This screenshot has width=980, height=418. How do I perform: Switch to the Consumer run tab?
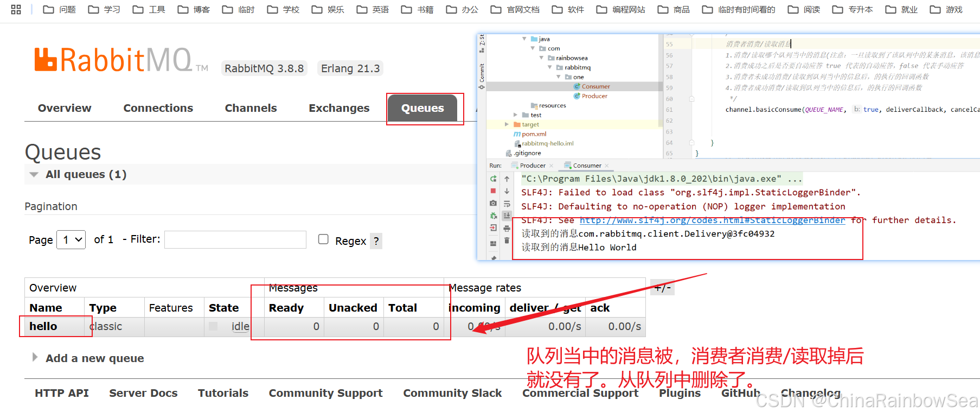pyautogui.click(x=587, y=166)
